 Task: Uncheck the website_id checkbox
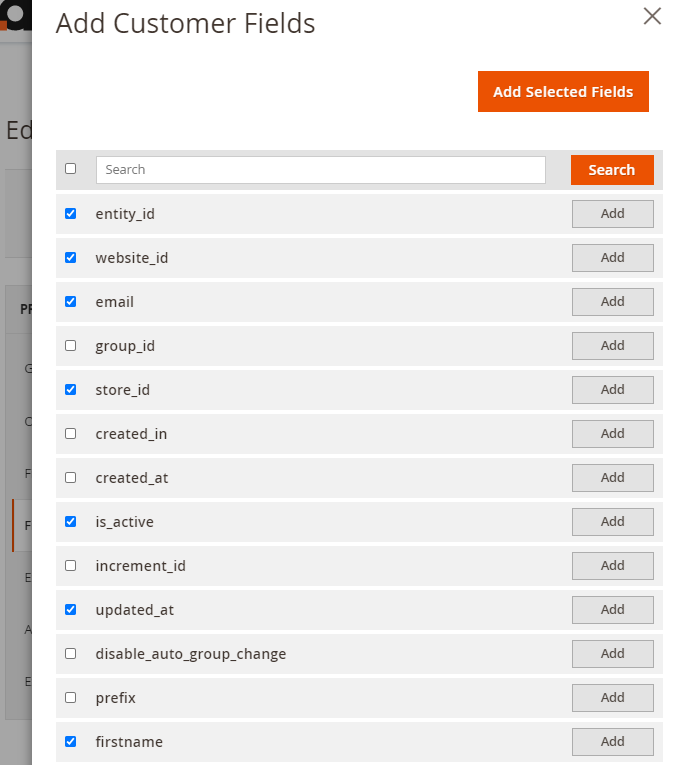[70, 258]
